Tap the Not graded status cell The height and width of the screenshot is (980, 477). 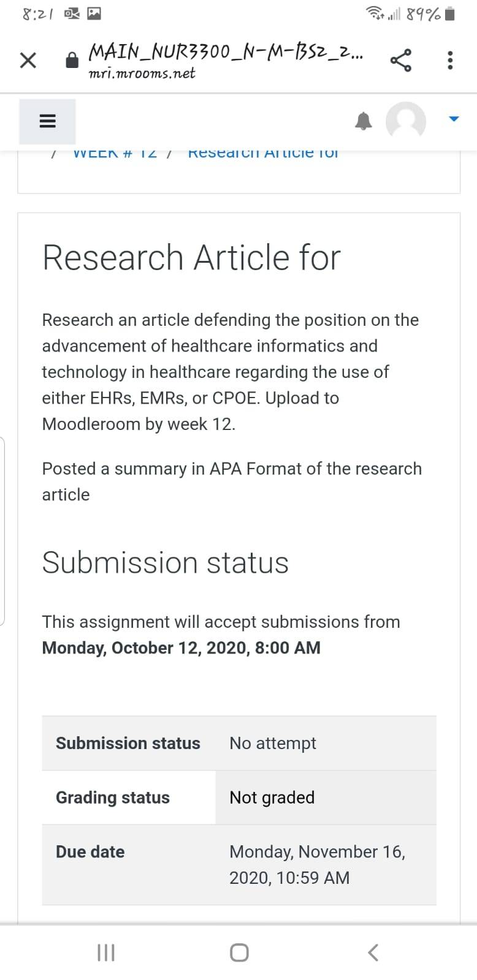[326, 797]
